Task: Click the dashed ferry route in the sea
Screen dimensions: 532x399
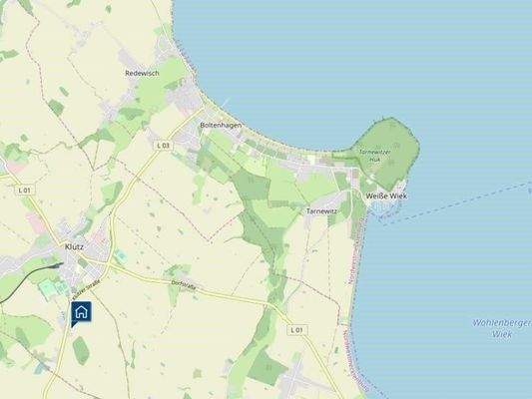Action: [x=458, y=202]
